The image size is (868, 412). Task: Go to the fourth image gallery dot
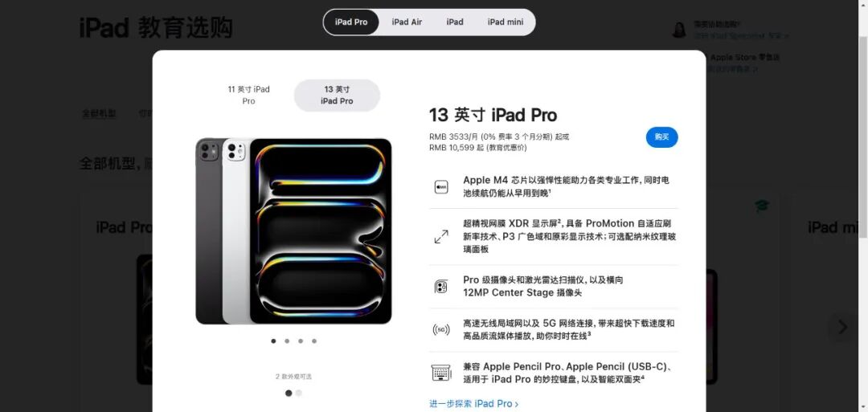[x=314, y=341]
